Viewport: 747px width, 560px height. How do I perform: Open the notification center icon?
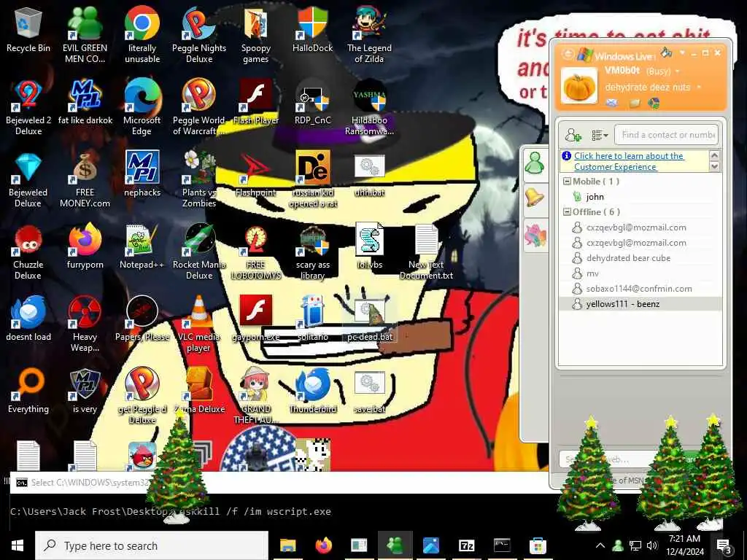tap(724, 545)
